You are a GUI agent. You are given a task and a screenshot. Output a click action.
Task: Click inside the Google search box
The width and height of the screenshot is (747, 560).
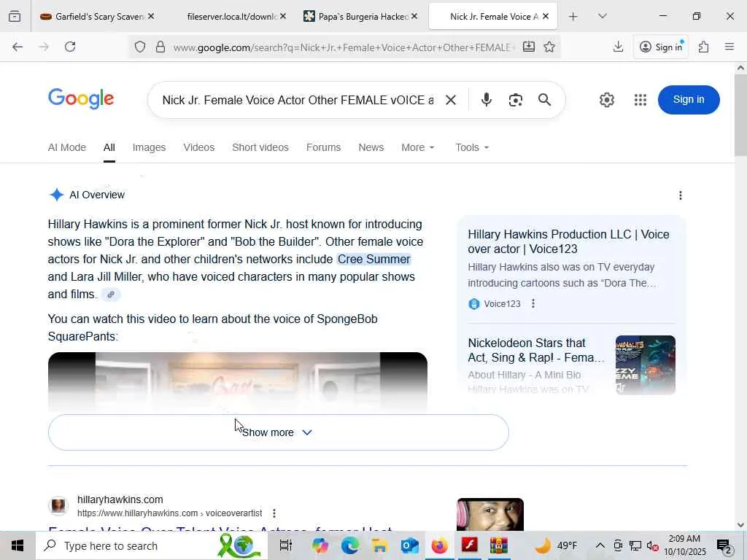point(298,100)
